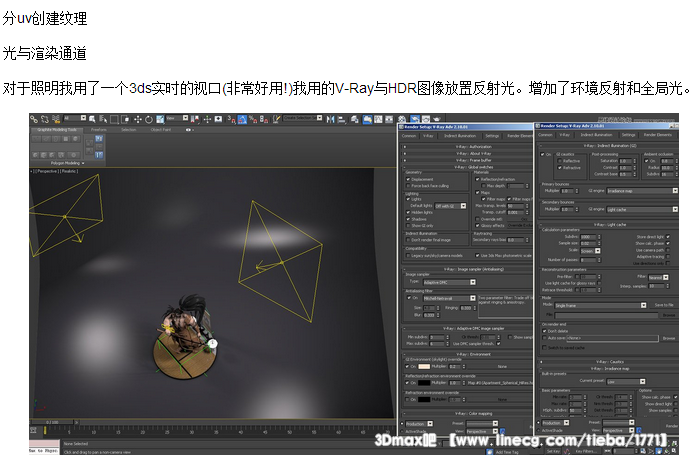Open Settings tab in left Render Setup
Screen dimensions: 696x457
[492, 136]
